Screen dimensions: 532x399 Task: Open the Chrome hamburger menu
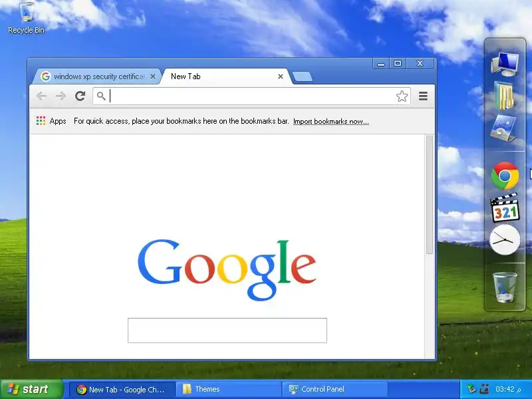point(423,96)
